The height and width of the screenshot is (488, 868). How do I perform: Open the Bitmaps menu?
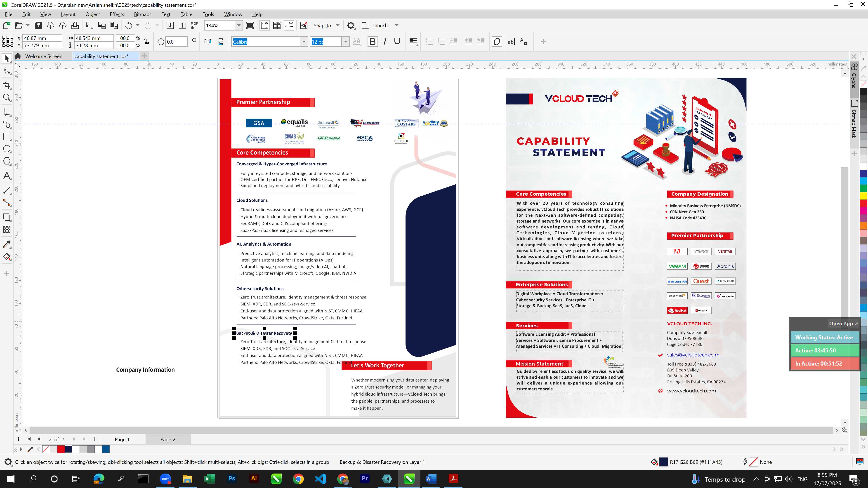143,14
